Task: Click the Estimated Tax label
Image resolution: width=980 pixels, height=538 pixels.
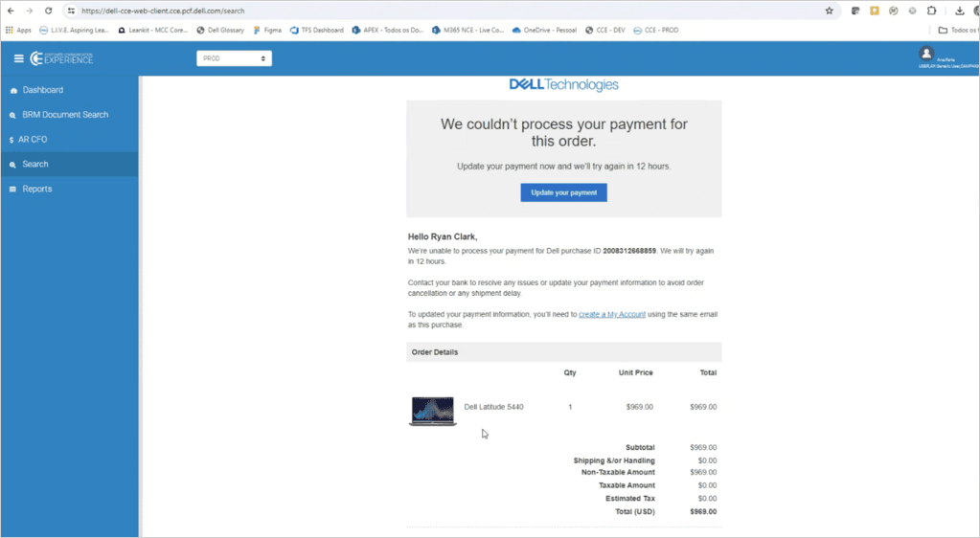Action: [x=630, y=498]
